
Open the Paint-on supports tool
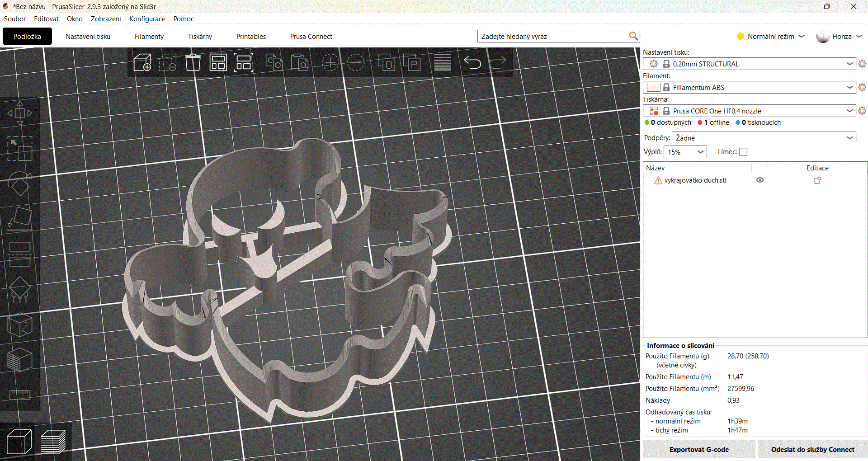point(20,289)
